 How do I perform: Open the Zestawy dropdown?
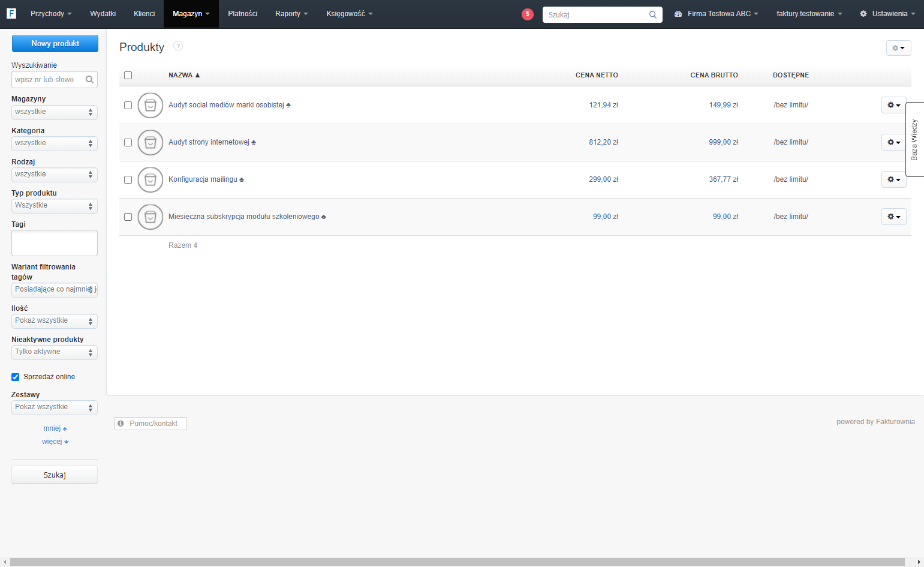[x=55, y=407]
